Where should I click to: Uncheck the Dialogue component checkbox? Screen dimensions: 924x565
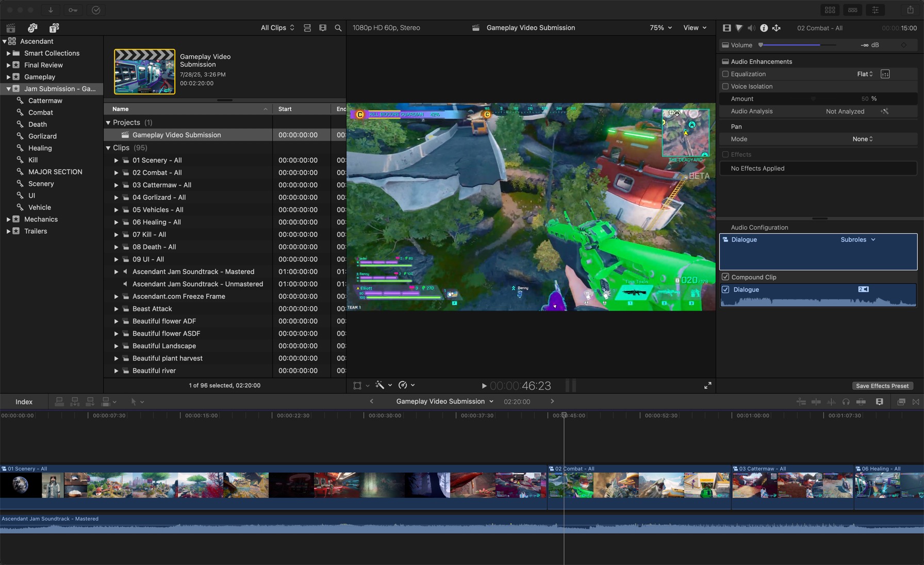pyautogui.click(x=725, y=289)
